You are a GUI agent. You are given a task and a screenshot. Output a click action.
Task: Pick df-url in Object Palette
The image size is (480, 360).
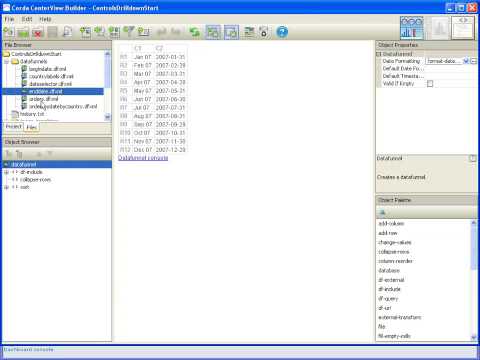point(385,308)
